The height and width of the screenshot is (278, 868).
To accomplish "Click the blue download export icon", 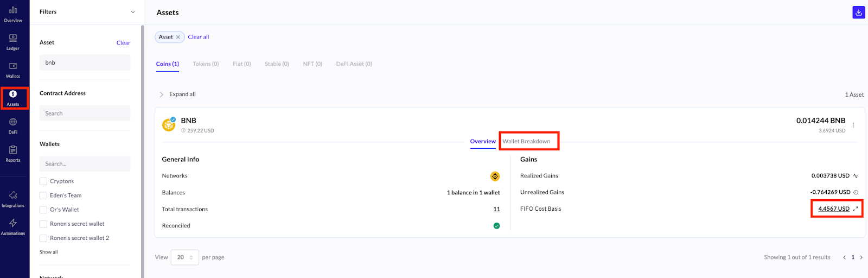I will [858, 12].
